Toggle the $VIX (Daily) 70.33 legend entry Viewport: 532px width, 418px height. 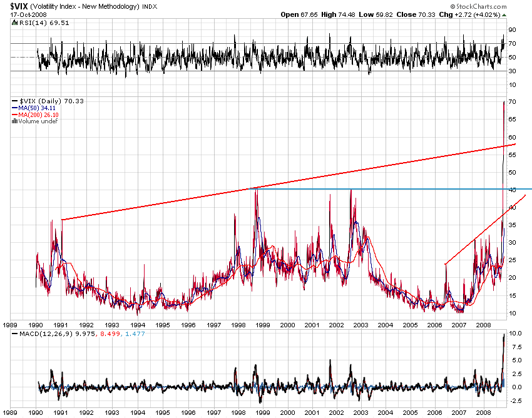click(x=50, y=101)
